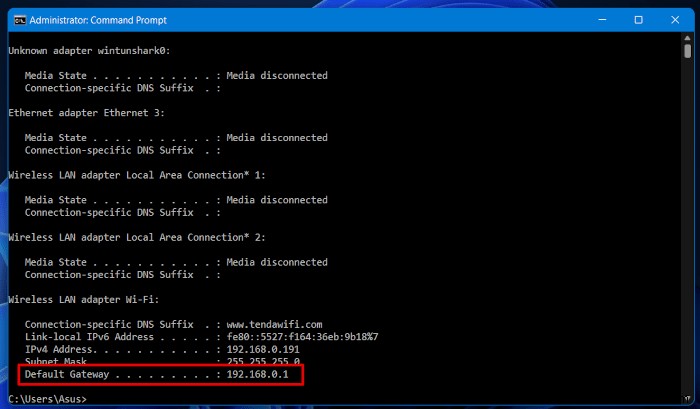
Task: Click the C:\Users\Asus> command prompt line
Action: (x=47, y=399)
